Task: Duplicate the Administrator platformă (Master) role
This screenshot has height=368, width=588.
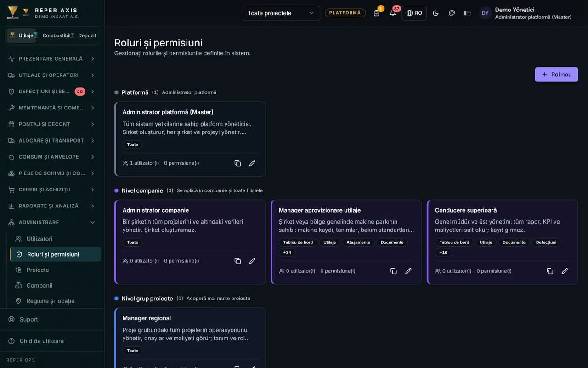Action: coord(237,163)
